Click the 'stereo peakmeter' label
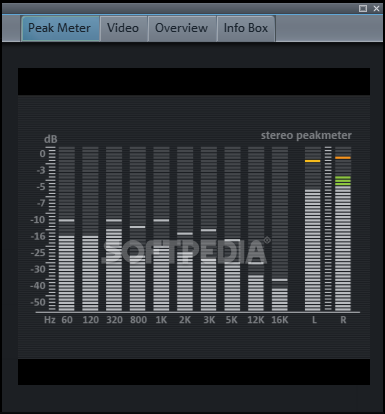The width and height of the screenshot is (385, 414). coord(306,135)
